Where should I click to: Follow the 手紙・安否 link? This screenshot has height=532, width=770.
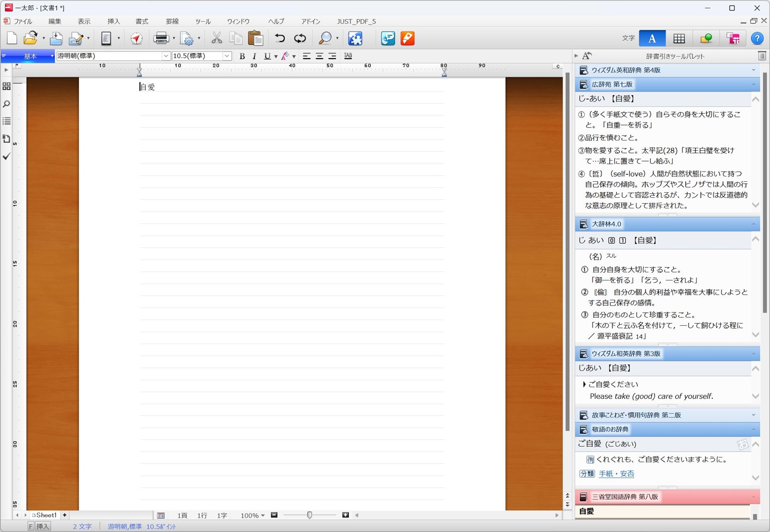[x=616, y=474]
